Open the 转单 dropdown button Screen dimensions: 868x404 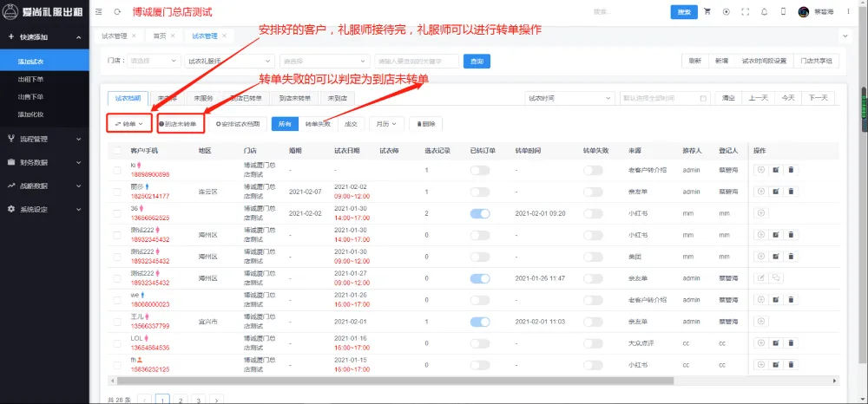[x=129, y=124]
